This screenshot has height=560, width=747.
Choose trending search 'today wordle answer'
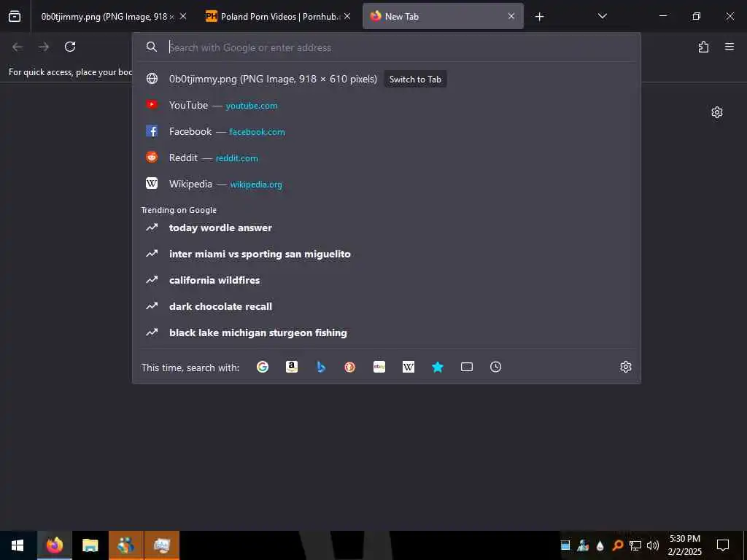[x=387, y=227]
